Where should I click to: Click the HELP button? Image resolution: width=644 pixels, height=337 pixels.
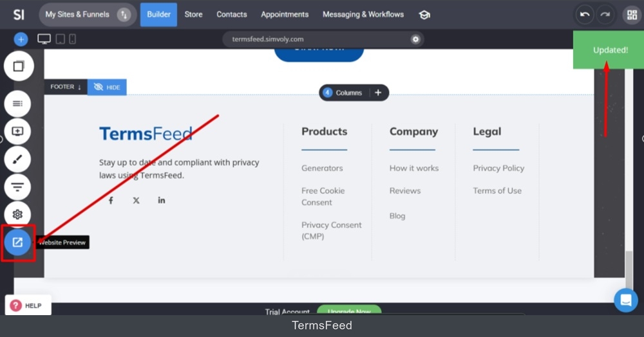click(28, 305)
